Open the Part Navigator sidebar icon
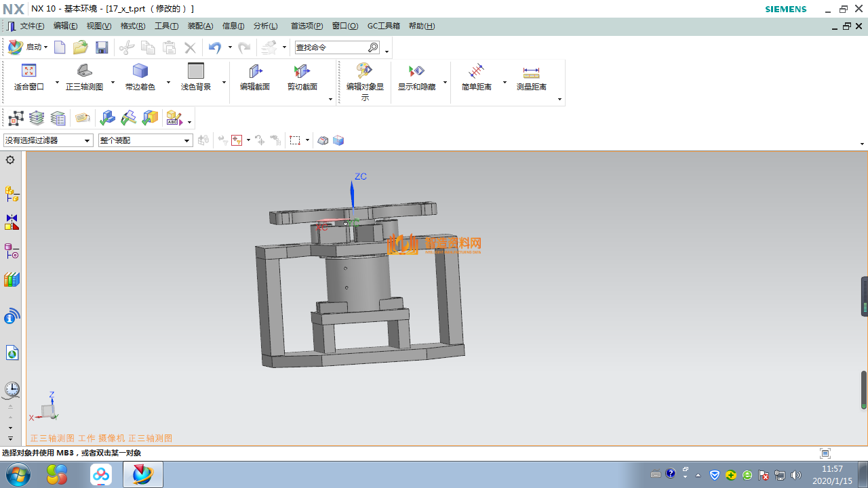Screen dimensions: 868x488 coord(12,251)
